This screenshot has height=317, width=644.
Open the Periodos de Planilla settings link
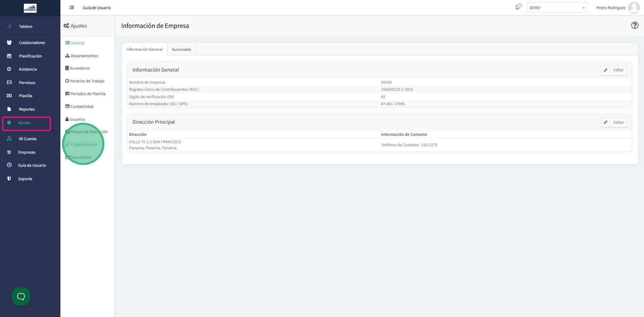pyautogui.click(x=88, y=94)
